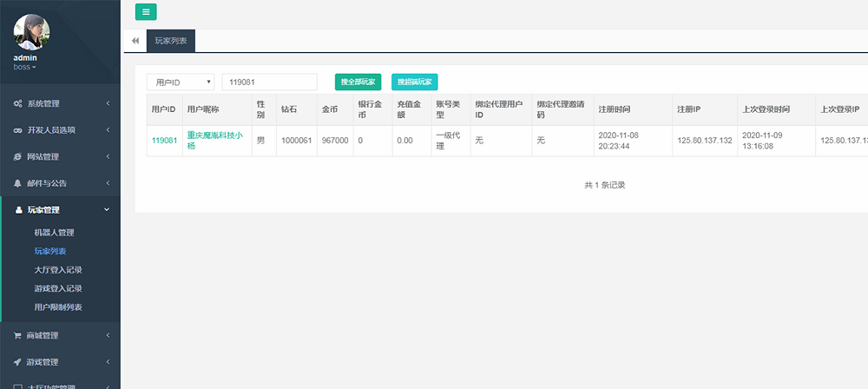Click the green hamburger menu toggle button
868x389 pixels.
(146, 11)
